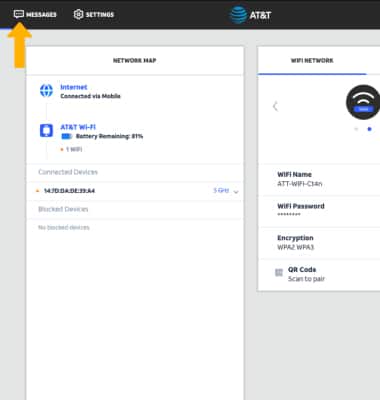
Task: Click Battery Remaining 81% text
Action: (109, 136)
